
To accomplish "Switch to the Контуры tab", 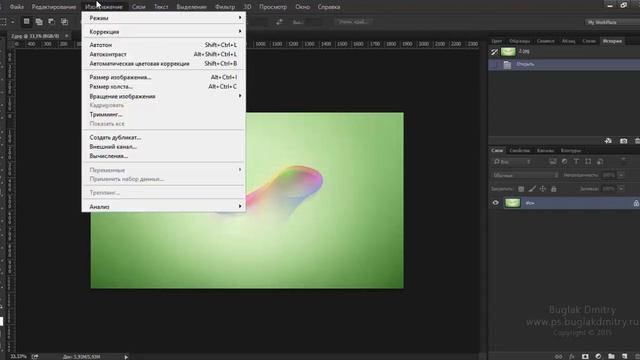I will 571,151.
